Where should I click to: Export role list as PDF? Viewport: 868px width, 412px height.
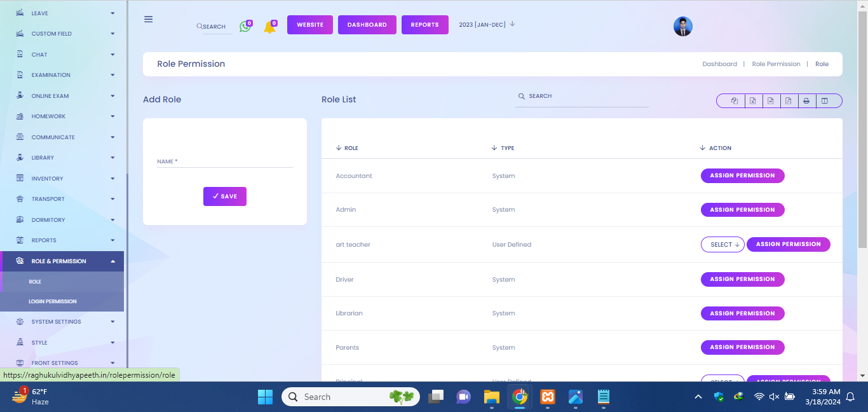click(x=788, y=101)
